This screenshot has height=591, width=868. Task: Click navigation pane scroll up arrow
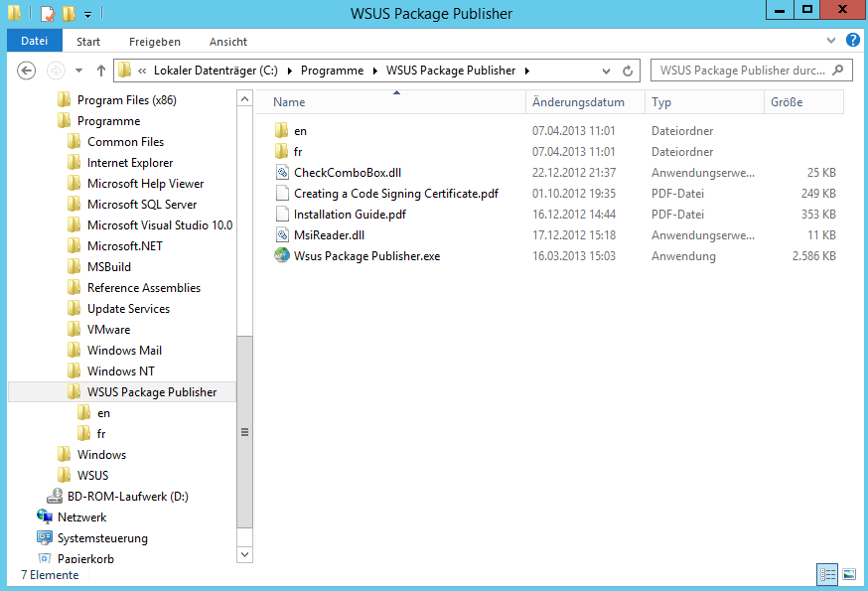point(244,99)
